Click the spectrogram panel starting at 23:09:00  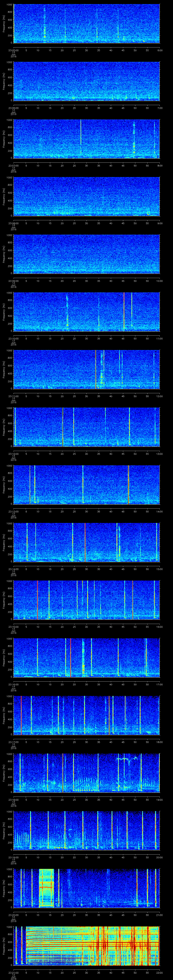pos(86,254)
